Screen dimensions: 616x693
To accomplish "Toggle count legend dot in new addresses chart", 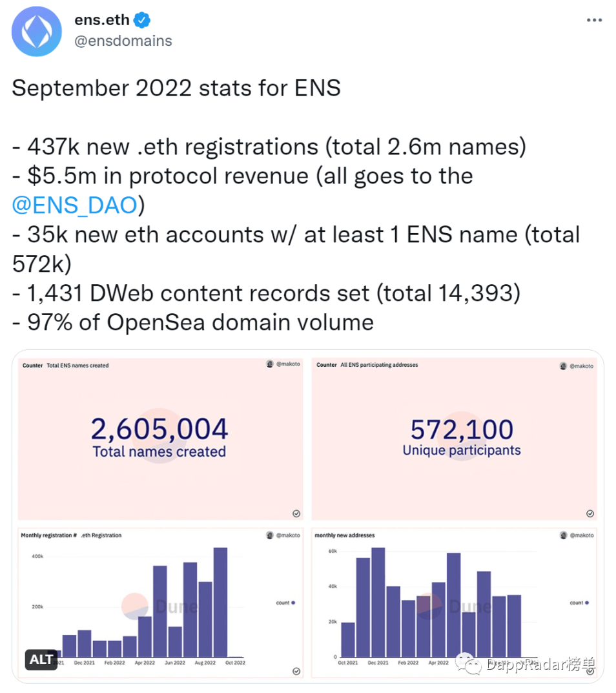I will coord(587,603).
